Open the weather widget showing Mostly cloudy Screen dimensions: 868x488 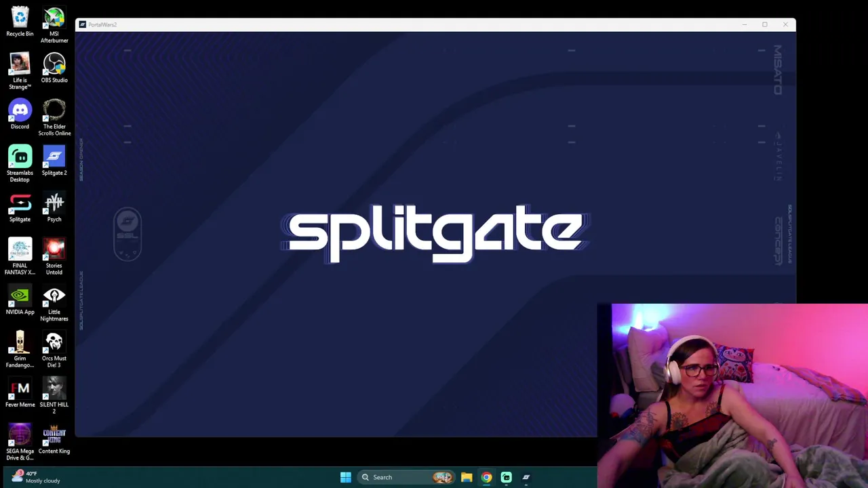point(37,477)
